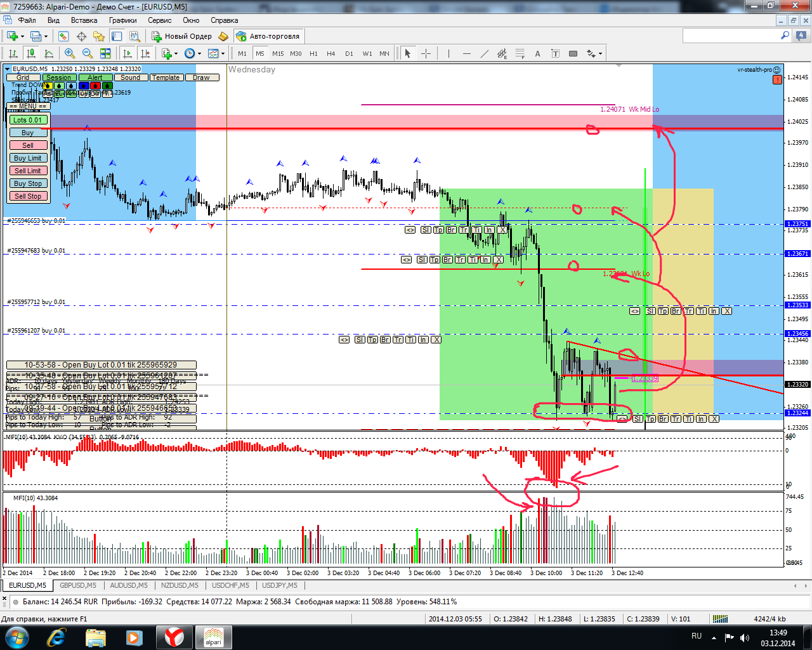Zoom out of the chart
Image resolution: width=812 pixels, height=650 pixels.
click(88, 53)
